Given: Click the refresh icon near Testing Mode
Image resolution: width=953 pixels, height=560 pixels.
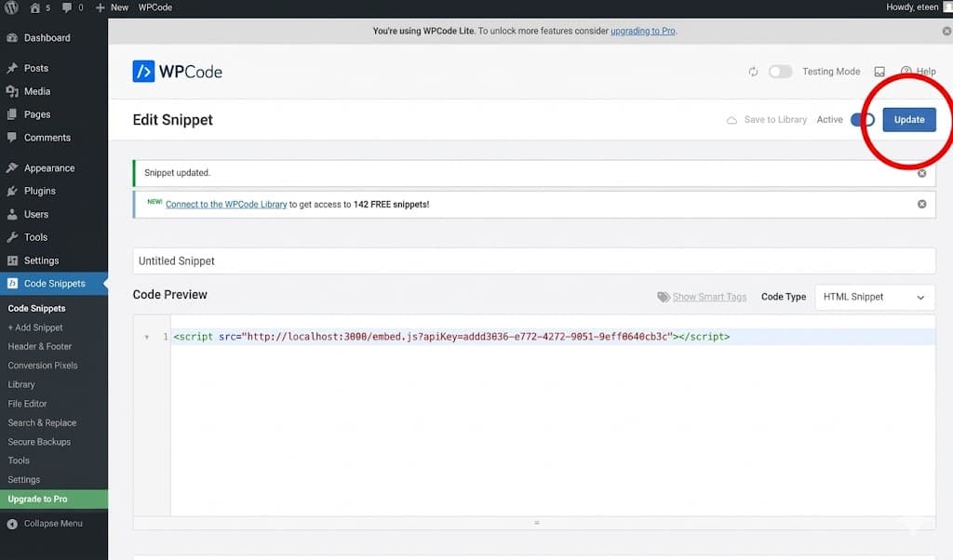Looking at the screenshot, I should coord(754,72).
